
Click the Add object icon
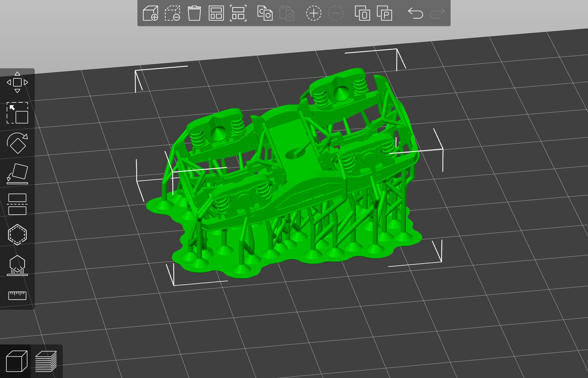pyautogui.click(x=151, y=13)
